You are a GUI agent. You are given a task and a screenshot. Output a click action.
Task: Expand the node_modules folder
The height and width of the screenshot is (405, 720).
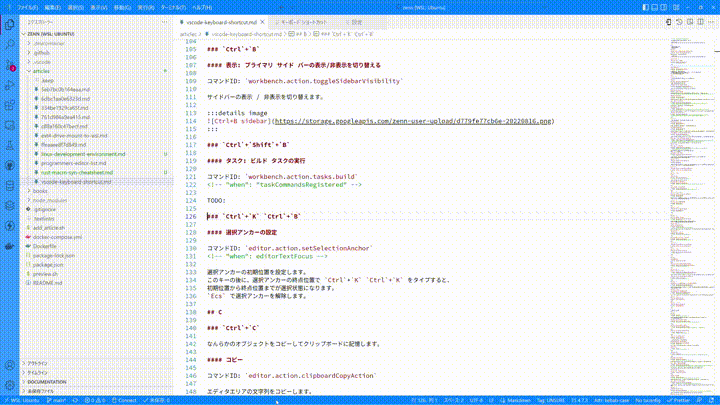pyautogui.click(x=96, y=200)
